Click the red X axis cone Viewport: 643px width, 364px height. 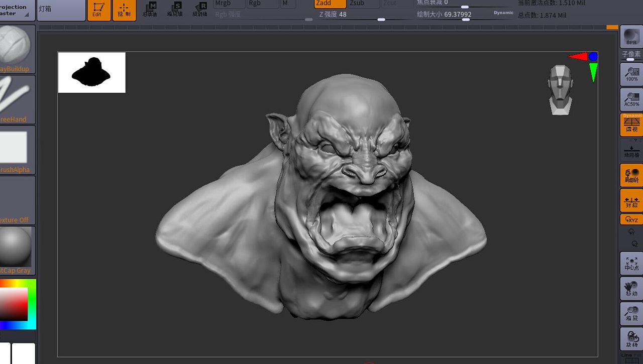tap(578, 56)
